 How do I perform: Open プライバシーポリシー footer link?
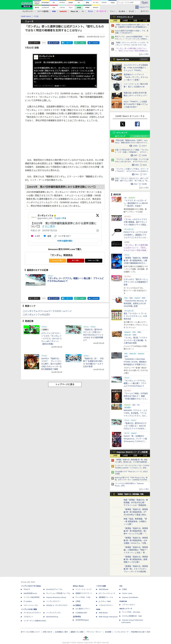point(94,632)
